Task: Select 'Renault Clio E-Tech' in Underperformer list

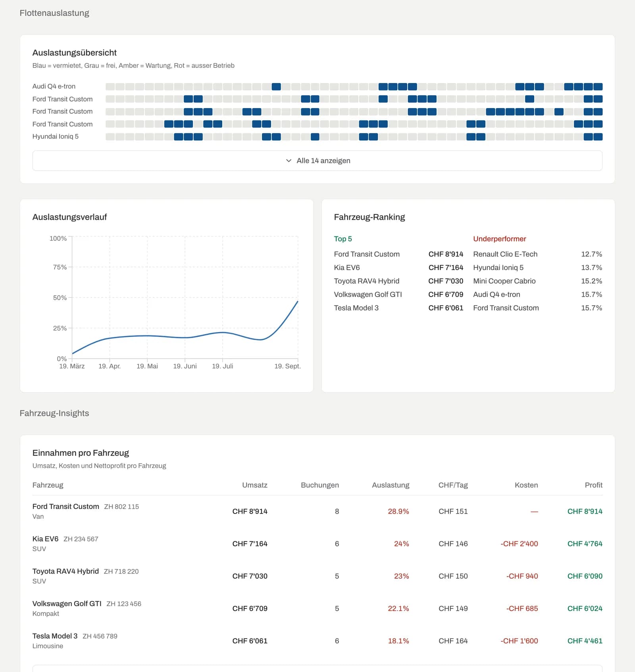Action: [505, 254]
